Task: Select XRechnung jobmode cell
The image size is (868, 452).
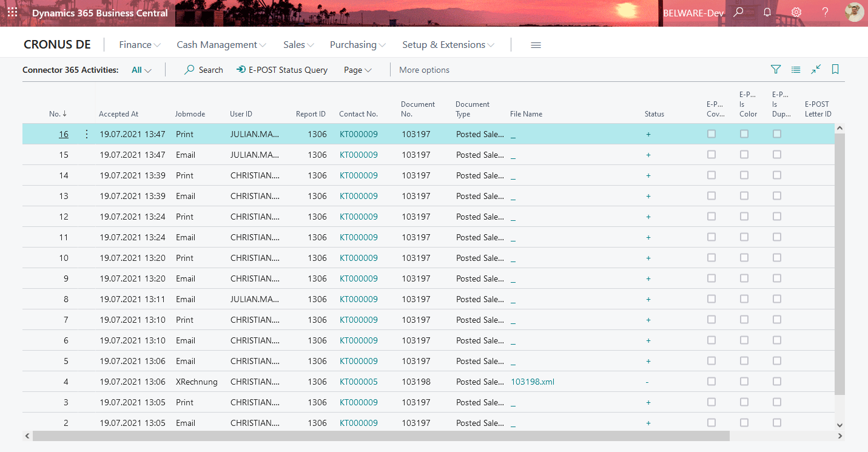Action: (197, 382)
